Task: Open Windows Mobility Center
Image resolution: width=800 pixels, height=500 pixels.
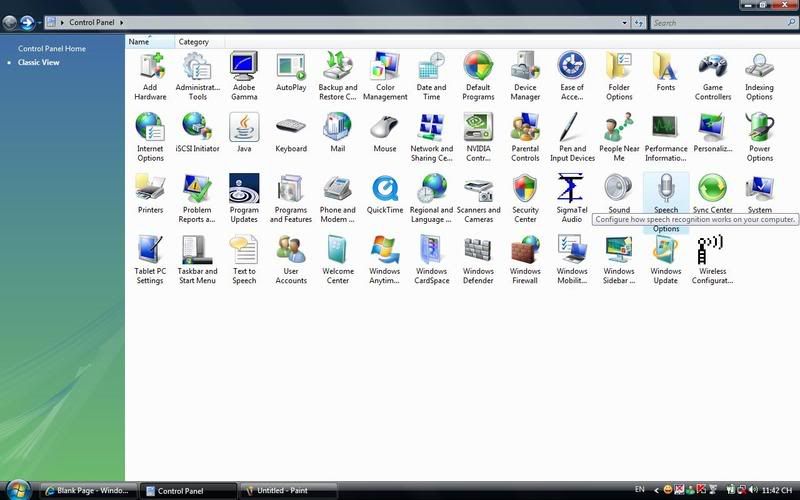Action: pyautogui.click(x=572, y=260)
